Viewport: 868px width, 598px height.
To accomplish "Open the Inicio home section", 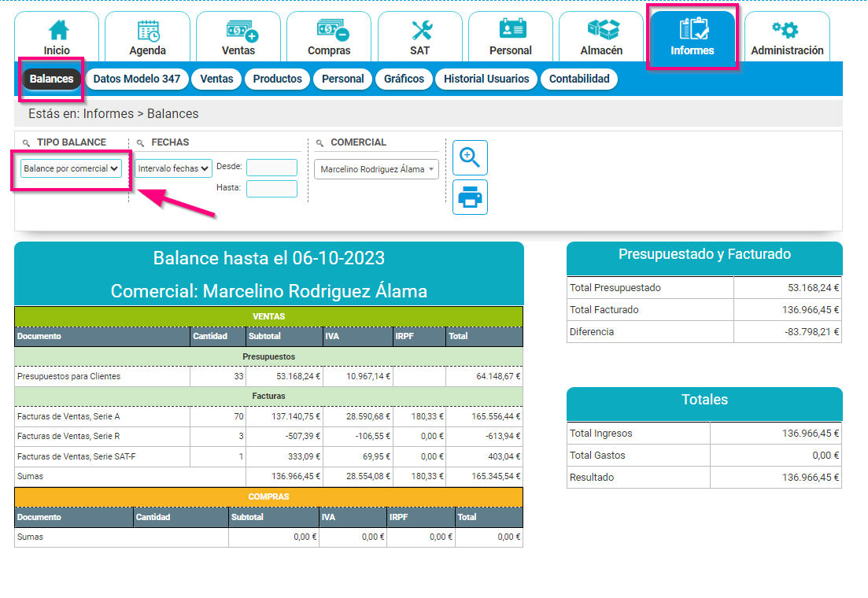I will coord(56,36).
